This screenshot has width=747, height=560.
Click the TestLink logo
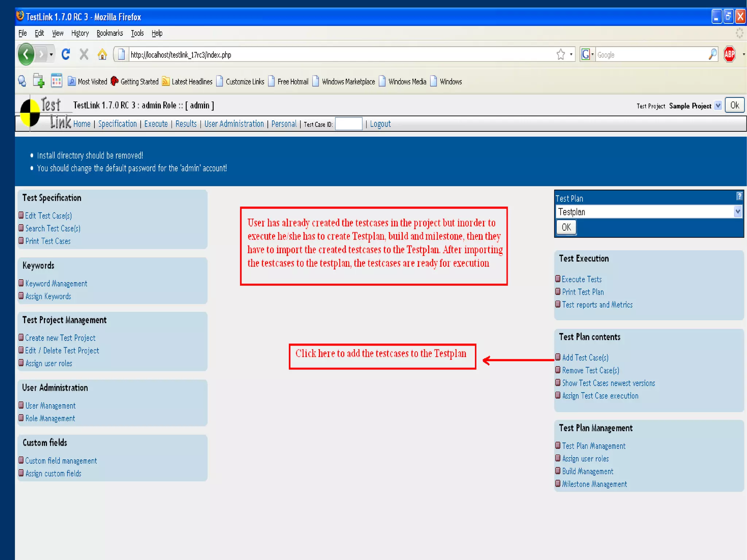[x=46, y=113]
